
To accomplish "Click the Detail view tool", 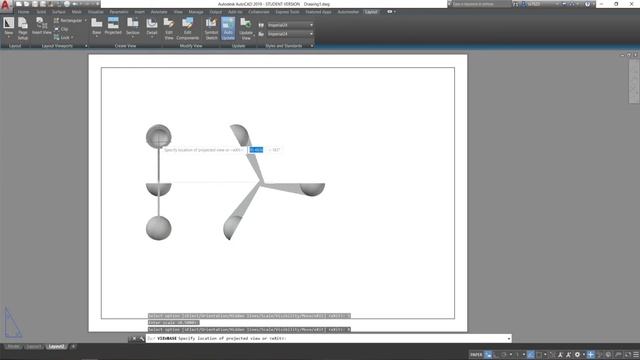I will (152, 27).
